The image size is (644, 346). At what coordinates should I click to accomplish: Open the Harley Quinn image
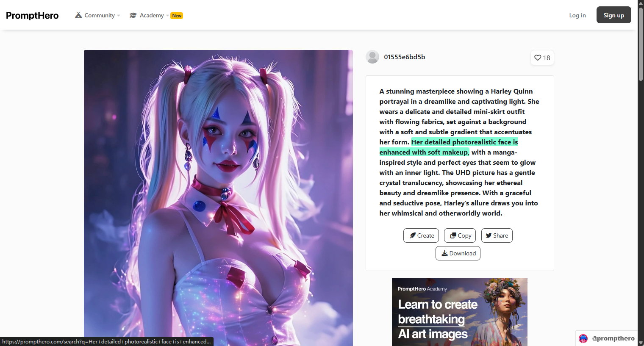218,198
